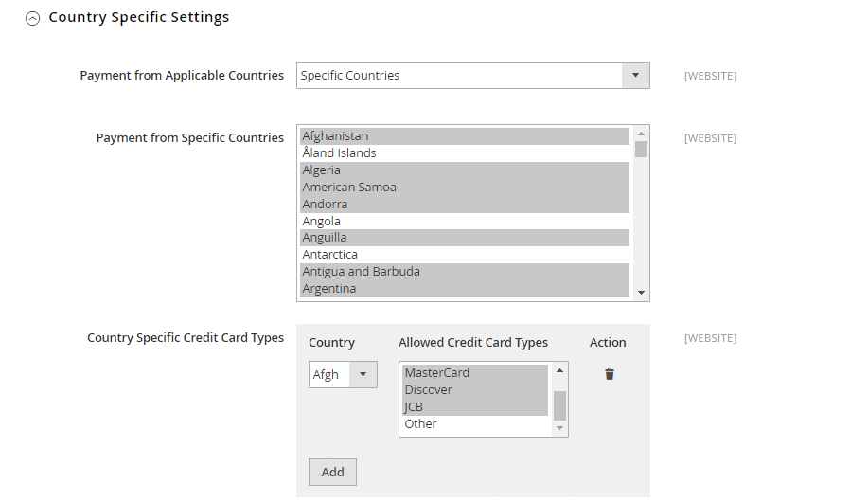Screen dimensions: 868x502
Task: Delete the country row with trash icon
Action: (610, 374)
